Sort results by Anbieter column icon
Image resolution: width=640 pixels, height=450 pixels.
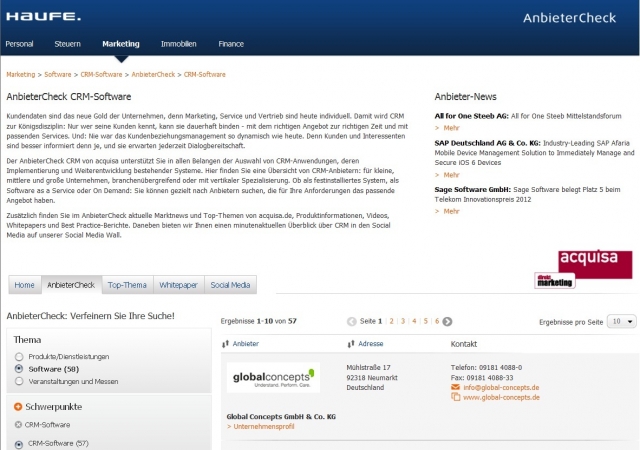click(x=226, y=343)
